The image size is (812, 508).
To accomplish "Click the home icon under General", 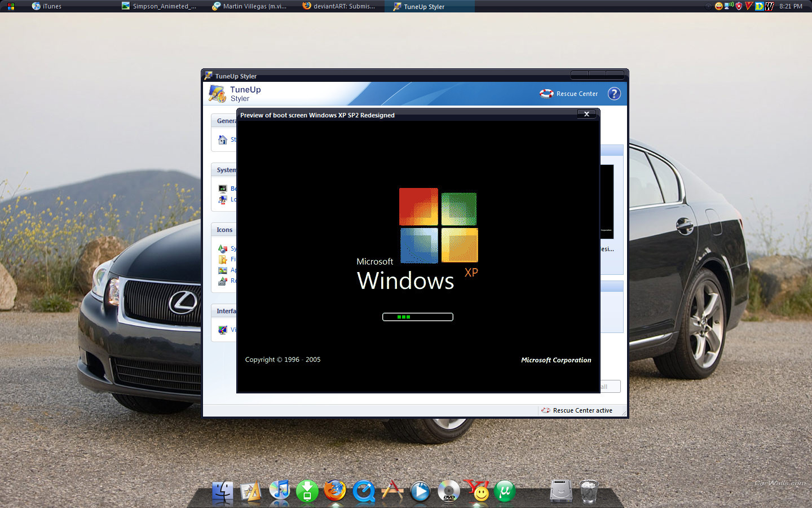I will click(223, 139).
